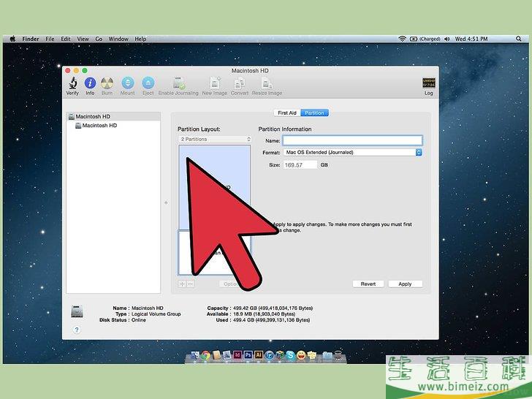Image resolution: width=532 pixels, height=399 pixels.
Task: Click the clock showing Wed 4:51 PM
Action: coord(471,39)
